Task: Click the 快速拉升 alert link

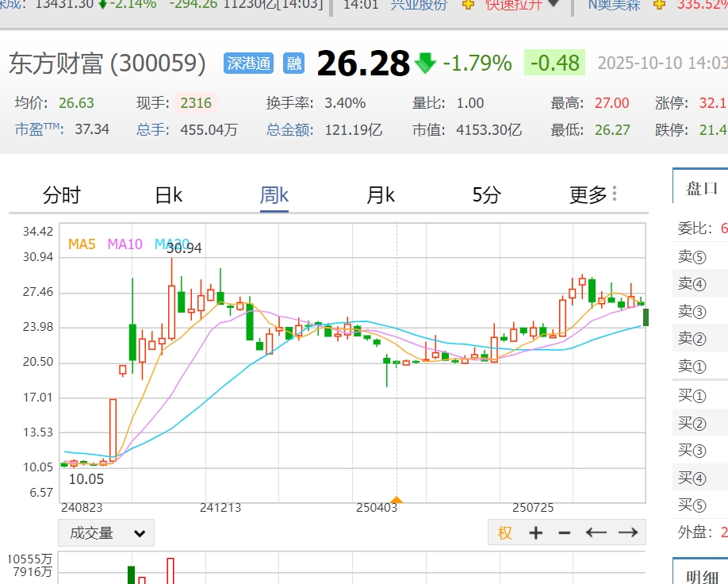Action: click(x=514, y=5)
